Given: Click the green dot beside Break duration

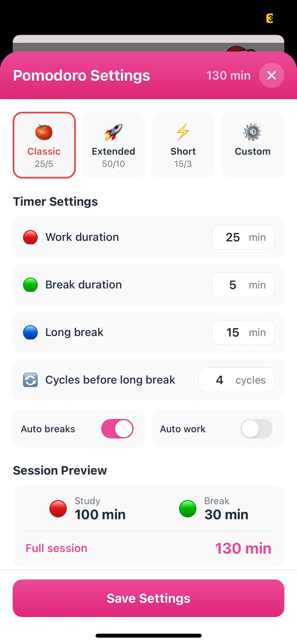Looking at the screenshot, I should [30, 285].
